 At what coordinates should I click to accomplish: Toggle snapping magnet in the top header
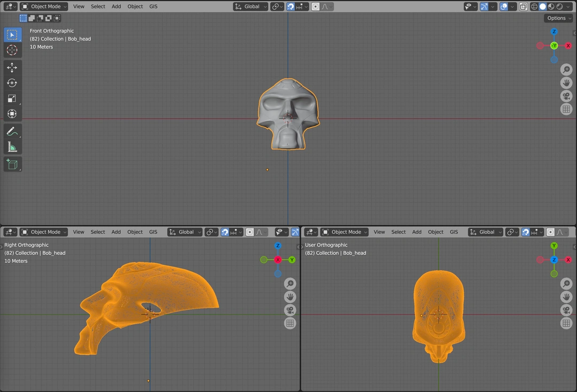pos(291,6)
